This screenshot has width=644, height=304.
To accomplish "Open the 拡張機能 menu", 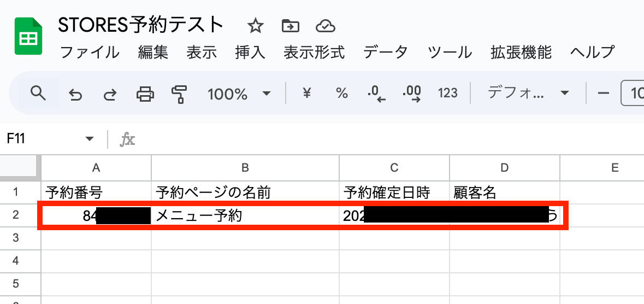I will pos(521,52).
